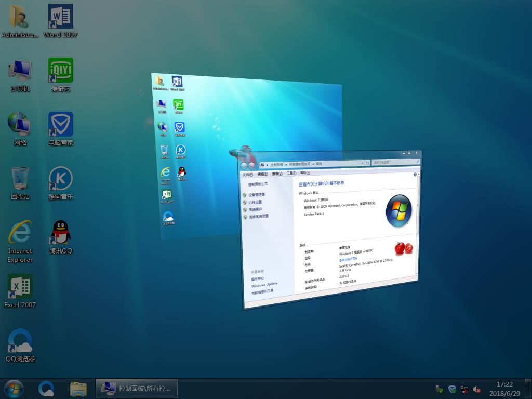Open the 工具 menu in the System window
532x399 pixels.
tap(292, 174)
